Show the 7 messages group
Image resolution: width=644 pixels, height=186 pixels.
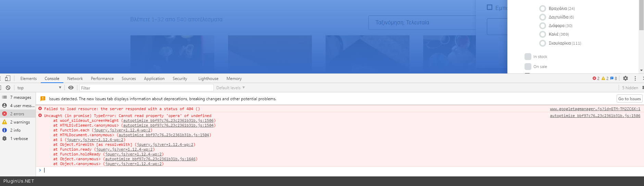coord(18,97)
